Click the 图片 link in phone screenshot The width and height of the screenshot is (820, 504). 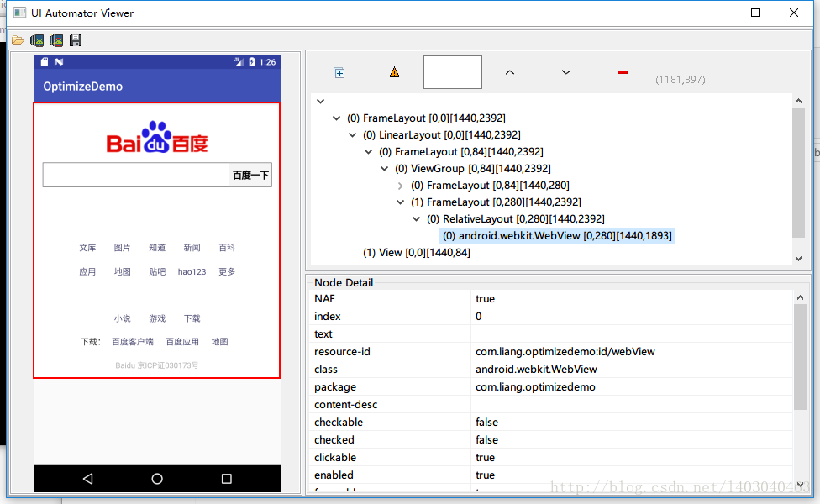pyautogui.click(x=123, y=248)
